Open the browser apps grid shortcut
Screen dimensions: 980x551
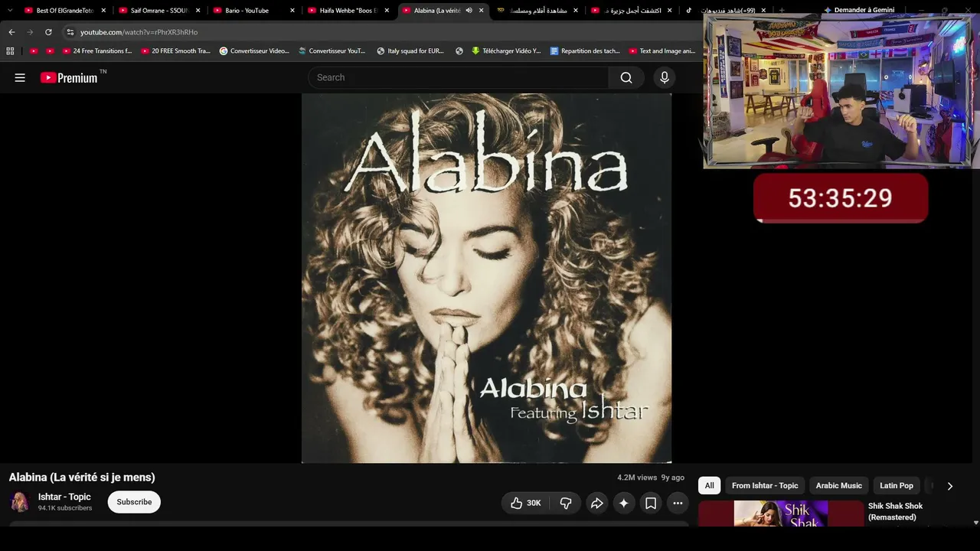point(10,51)
